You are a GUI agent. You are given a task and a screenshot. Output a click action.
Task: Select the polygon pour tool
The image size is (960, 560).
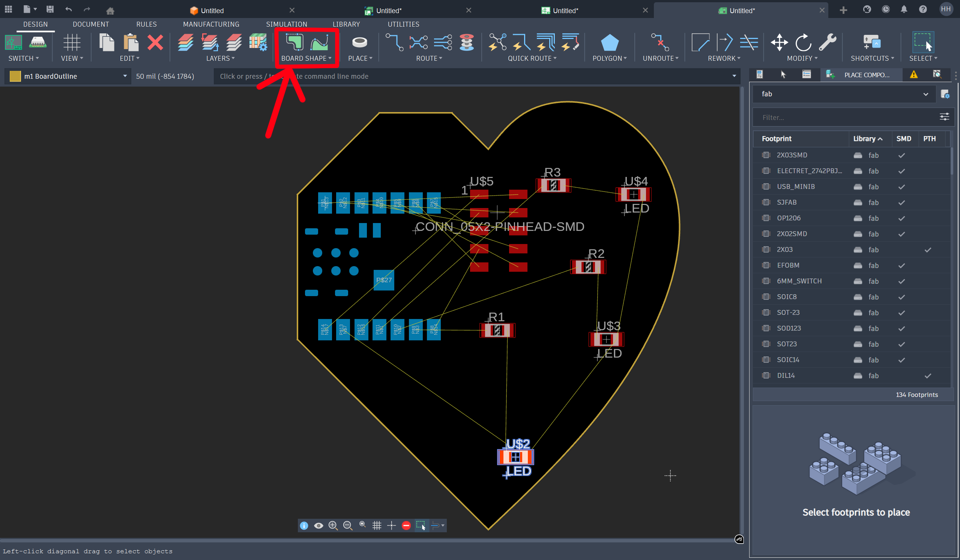click(609, 42)
